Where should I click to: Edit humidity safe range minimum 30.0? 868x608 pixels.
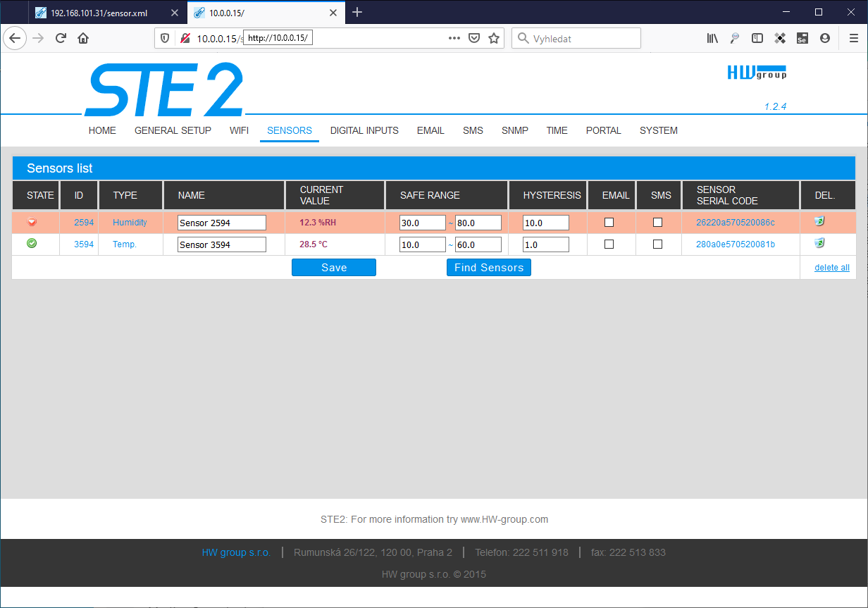pos(423,223)
